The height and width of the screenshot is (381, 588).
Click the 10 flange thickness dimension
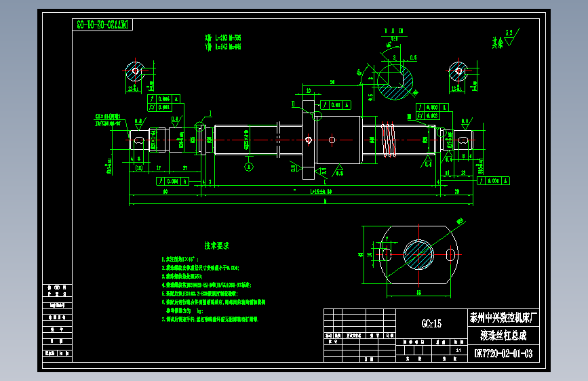[309, 90]
